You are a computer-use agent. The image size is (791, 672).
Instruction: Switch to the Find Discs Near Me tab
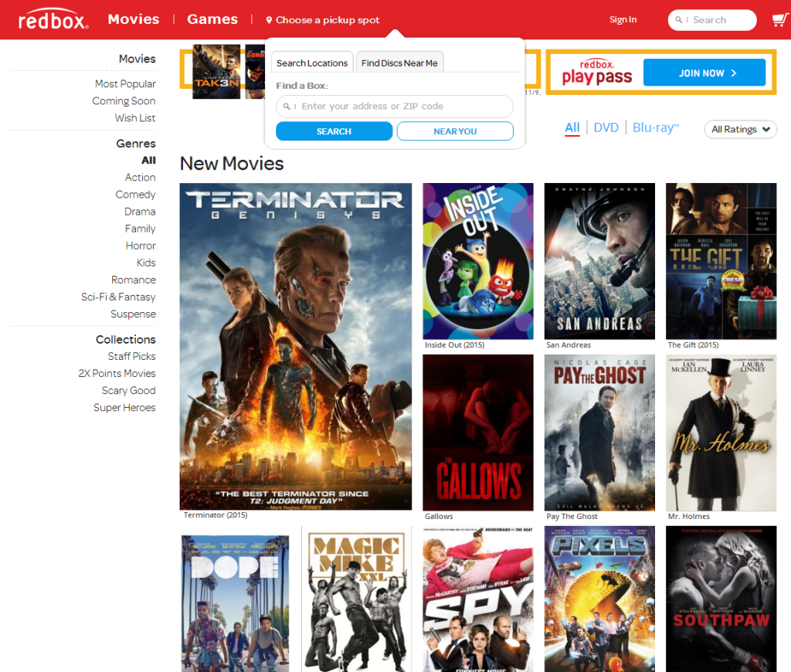(399, 63)
